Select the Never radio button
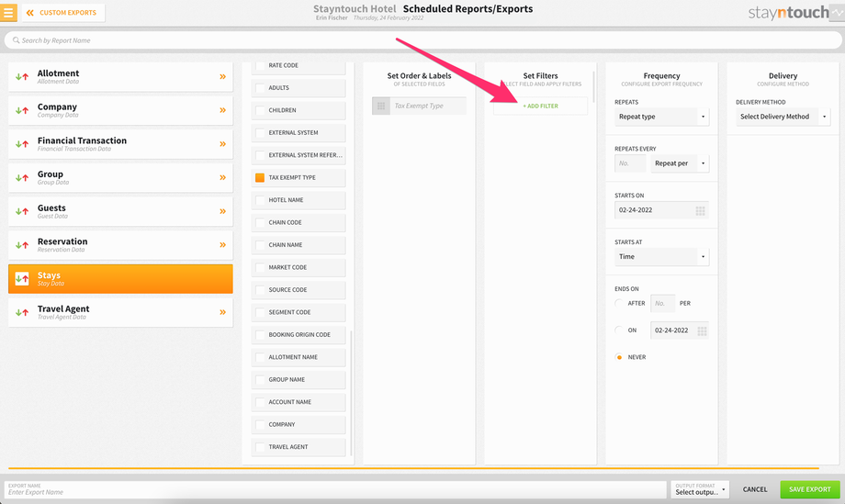845x504 pixels. click(619, 357)
